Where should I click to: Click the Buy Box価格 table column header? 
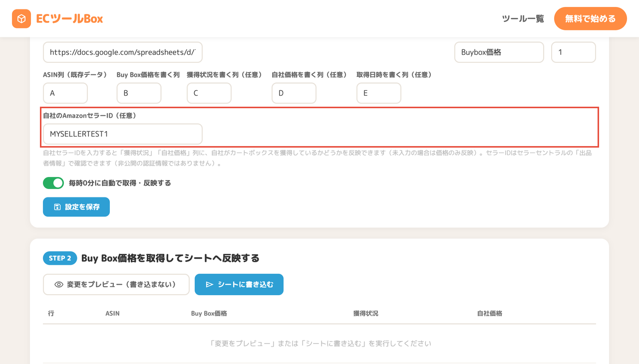[x=209, y=314]
